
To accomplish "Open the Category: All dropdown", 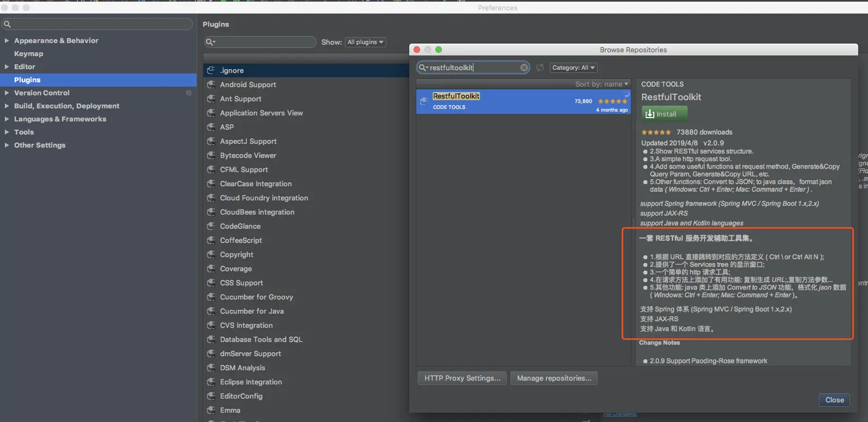I will [574, 68].
